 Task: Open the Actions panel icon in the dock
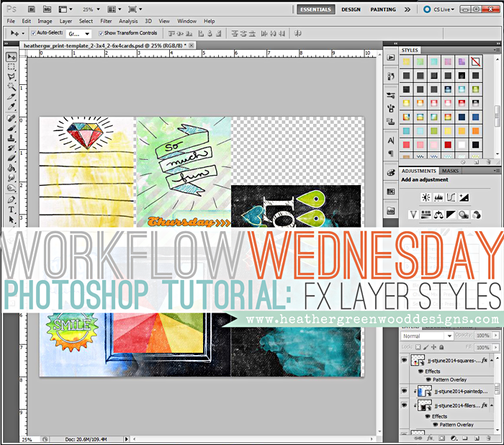coord(391,58)
